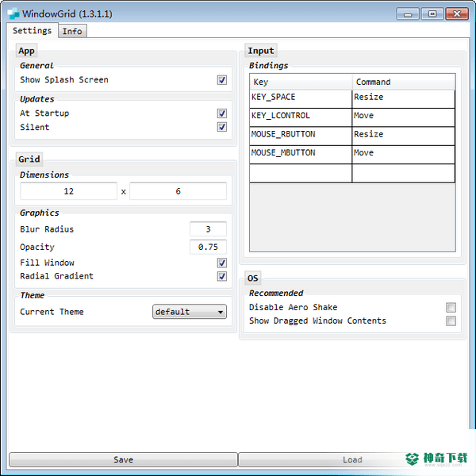Select the MOUSE_MBUTTON binding cell

[x=301, y=155]
